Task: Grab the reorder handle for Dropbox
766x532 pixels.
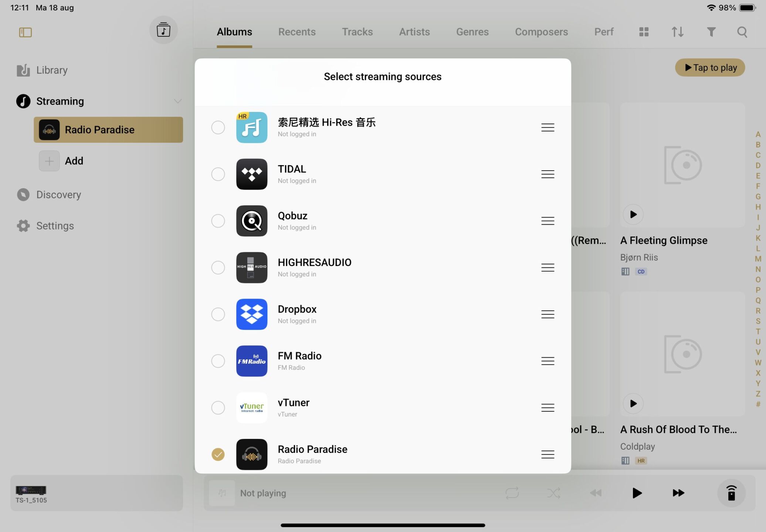Action: [548, 314]
